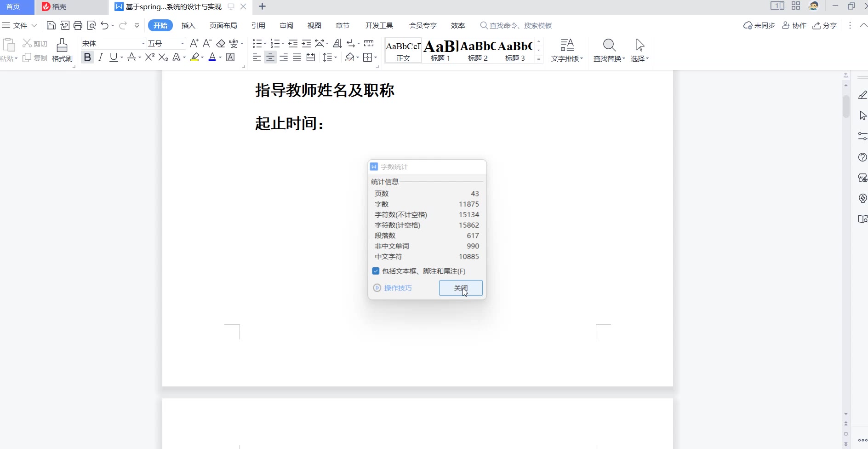Align text left
This screenshot has height=449, width=868.
click(257, 57)
